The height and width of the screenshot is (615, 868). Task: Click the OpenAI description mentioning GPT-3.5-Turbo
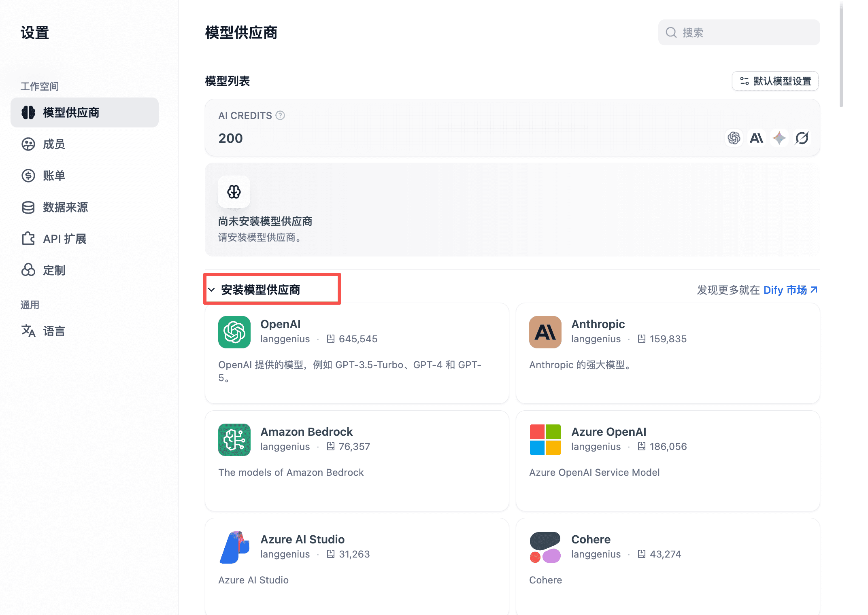point(350,371)
